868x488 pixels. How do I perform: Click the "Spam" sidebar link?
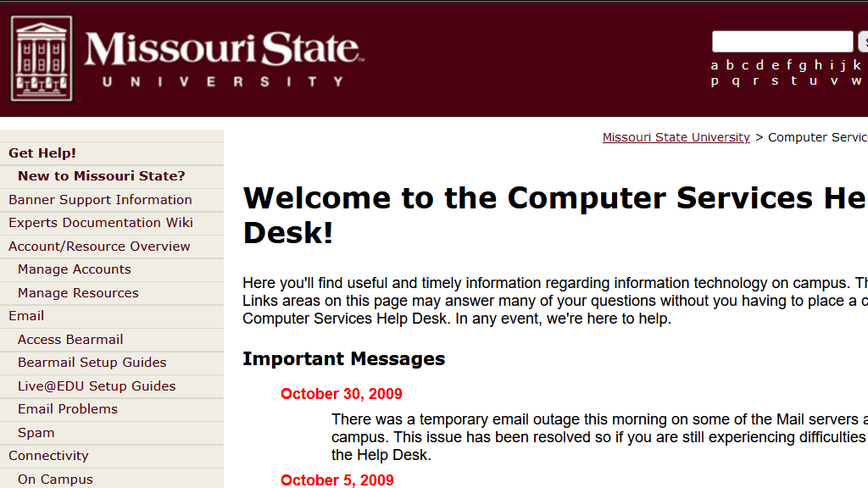[35, 432]
